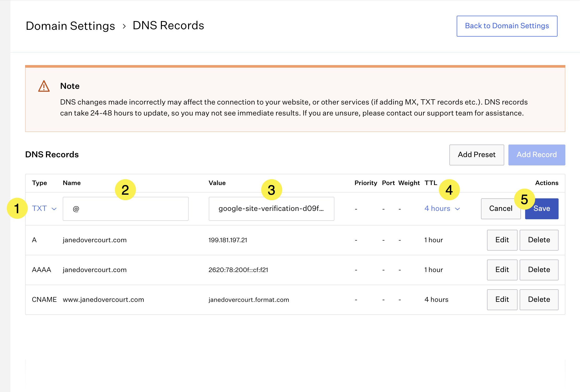
Task: Click the Priority column header
Action: point(366,183)
